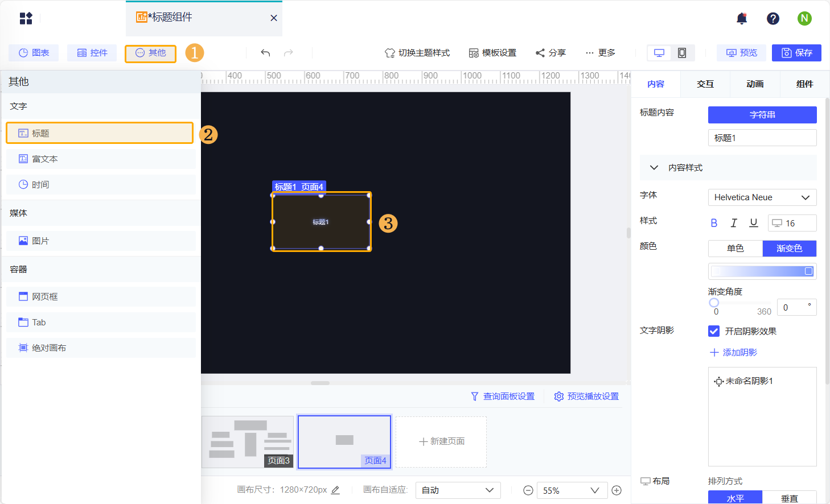830x504 pixels.
Task: Add a 标题 title component
Action: [x=100, y=133]
